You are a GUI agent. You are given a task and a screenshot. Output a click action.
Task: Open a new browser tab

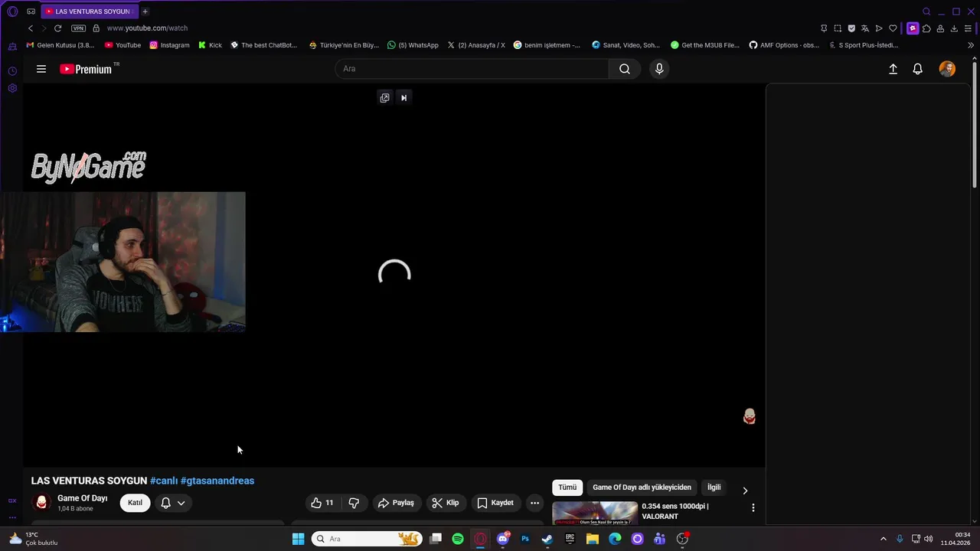click(x=145, y=11)
